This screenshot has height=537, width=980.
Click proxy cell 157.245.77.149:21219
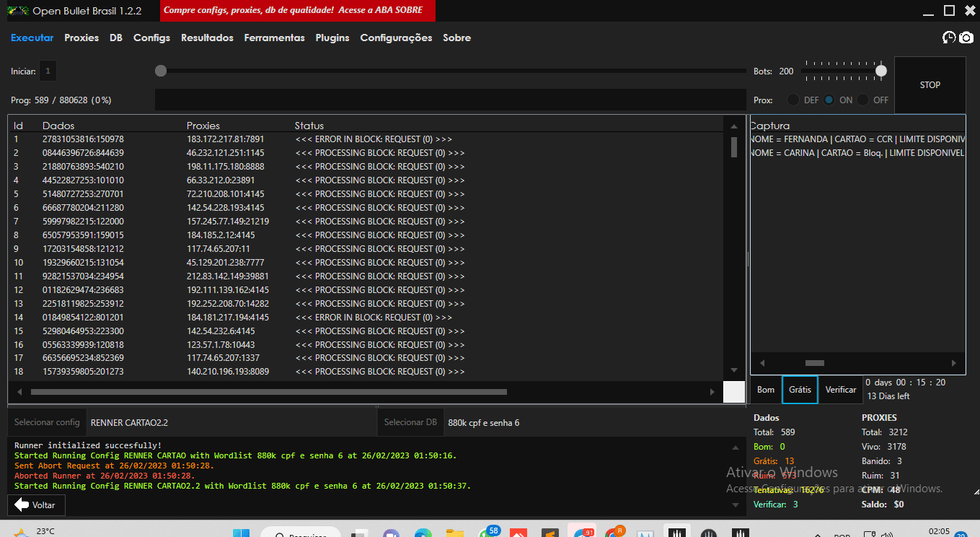click(228, 222)
